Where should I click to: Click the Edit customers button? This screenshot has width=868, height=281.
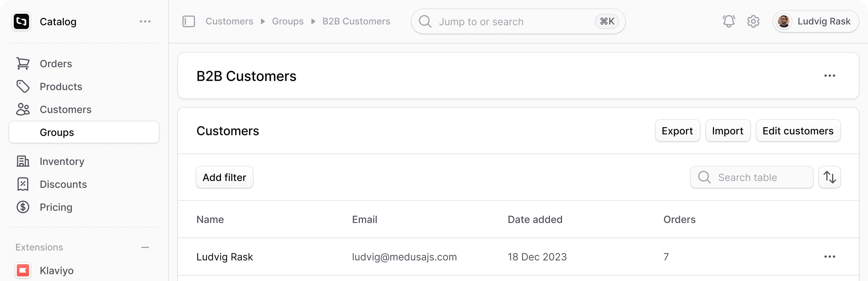click(798, 131)
